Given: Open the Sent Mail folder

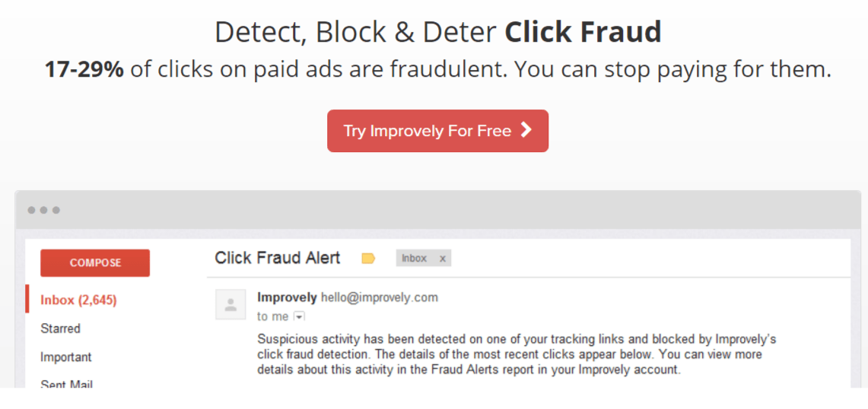Looking at the screenshot, I should click(x=66, y=384).
